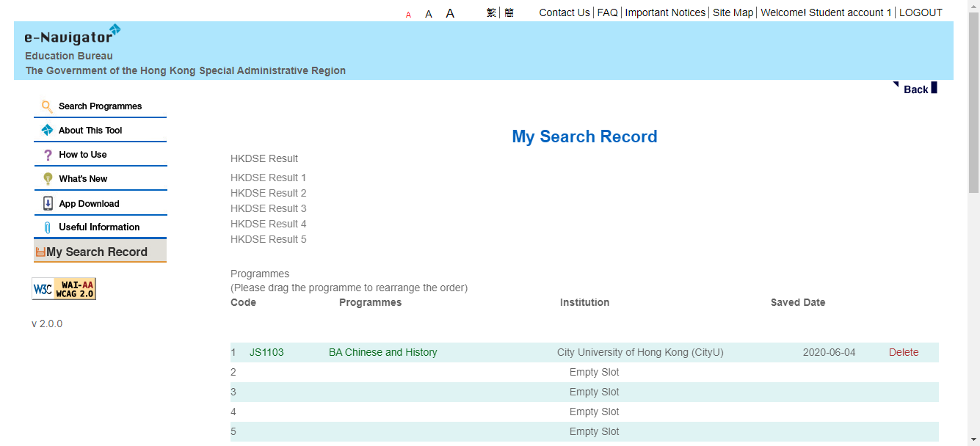The width and height of the screenshot is (980, 446).
Task: Open the FAQ link
Action: [x=608, y=12]
